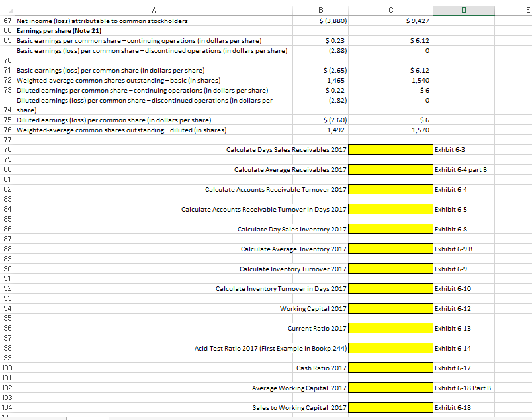Screen dimensions: 532x420
Task: Select the 'Exhibit 6-4 part B' cell
Action: coord(463,169)
